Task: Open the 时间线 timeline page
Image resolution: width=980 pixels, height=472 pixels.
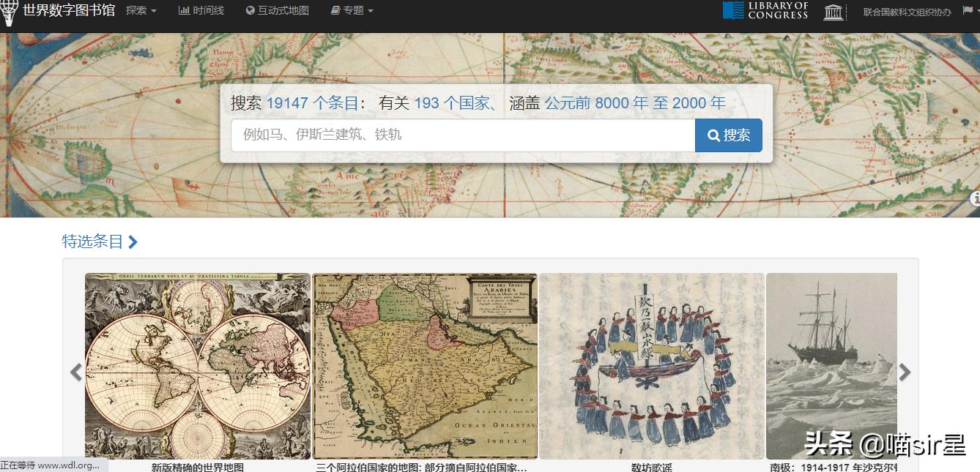Action: coord(201,10)
